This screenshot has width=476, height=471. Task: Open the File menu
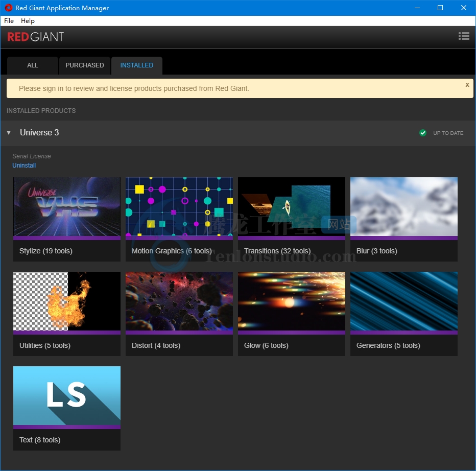[9, 20]
